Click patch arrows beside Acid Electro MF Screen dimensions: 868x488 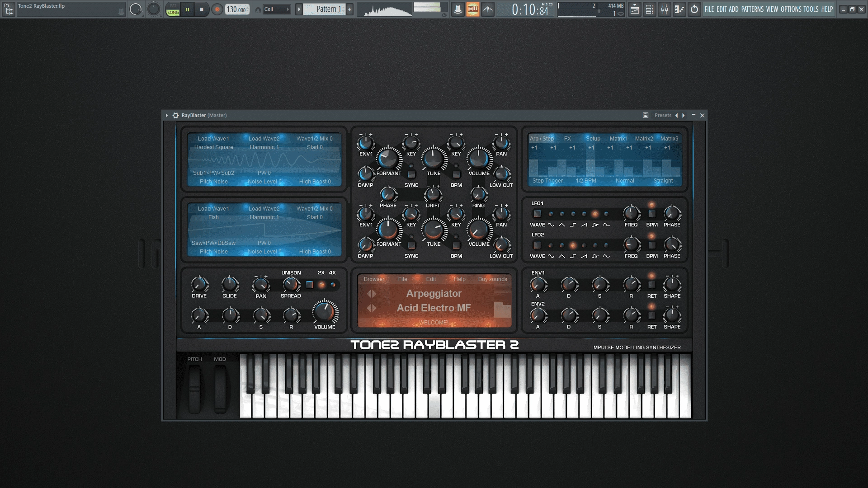pos(372,308)
